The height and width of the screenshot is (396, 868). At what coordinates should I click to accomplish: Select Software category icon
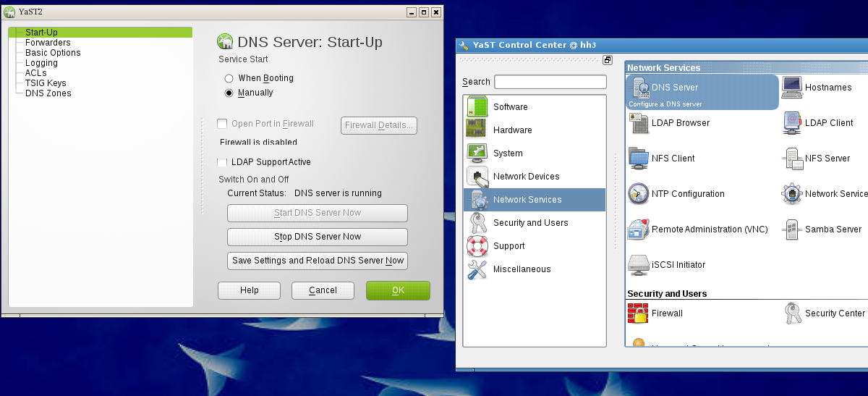(x=477, y=107)
